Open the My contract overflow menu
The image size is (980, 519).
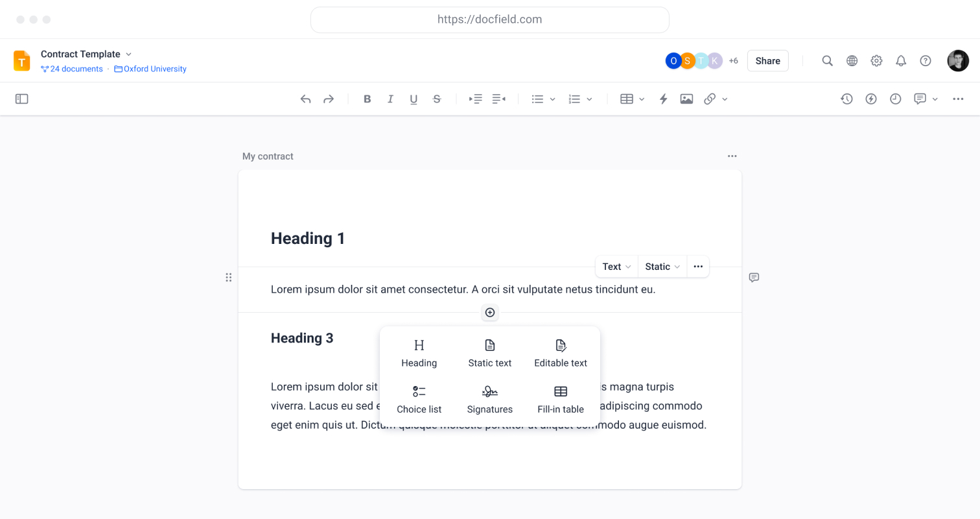[x=732, y=156]
